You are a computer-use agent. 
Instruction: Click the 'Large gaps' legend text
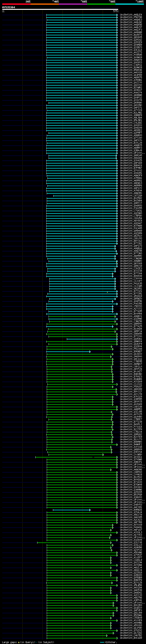point(10,642)
